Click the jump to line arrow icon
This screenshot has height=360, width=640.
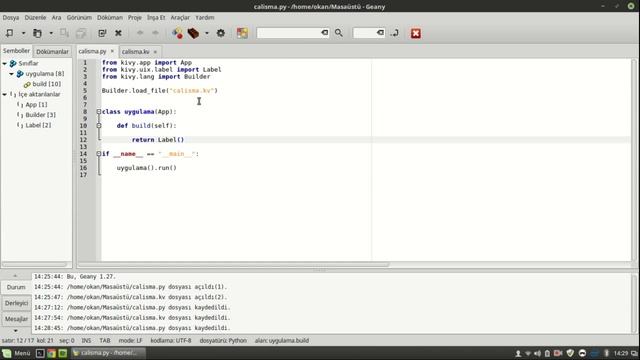(395, 33)
